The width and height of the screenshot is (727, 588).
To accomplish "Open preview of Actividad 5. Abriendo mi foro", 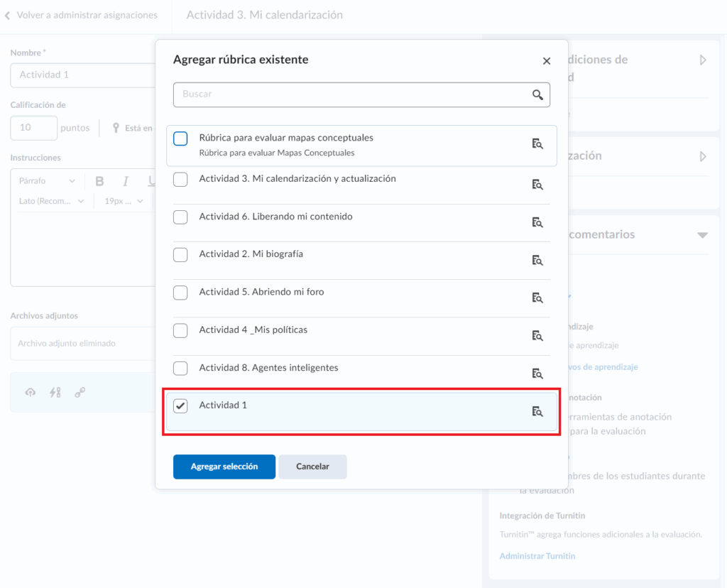I will (537, 298).
